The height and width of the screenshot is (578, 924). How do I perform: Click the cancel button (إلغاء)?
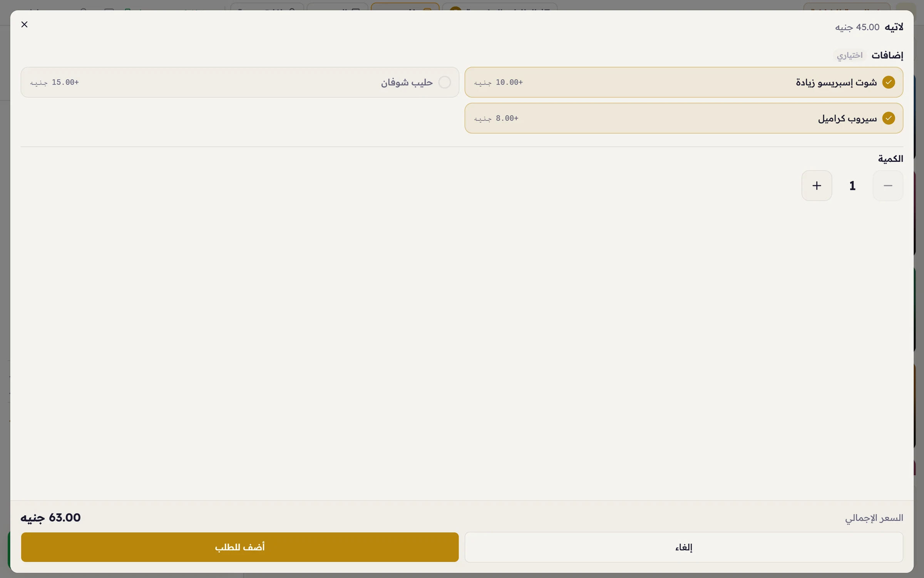[x=684, y=547]
